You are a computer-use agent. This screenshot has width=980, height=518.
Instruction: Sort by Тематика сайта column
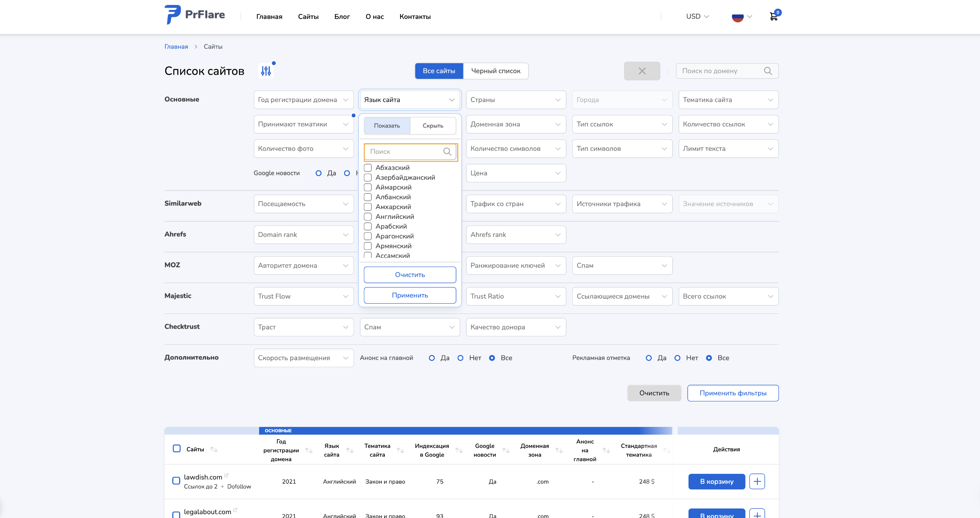click(400, 450)
